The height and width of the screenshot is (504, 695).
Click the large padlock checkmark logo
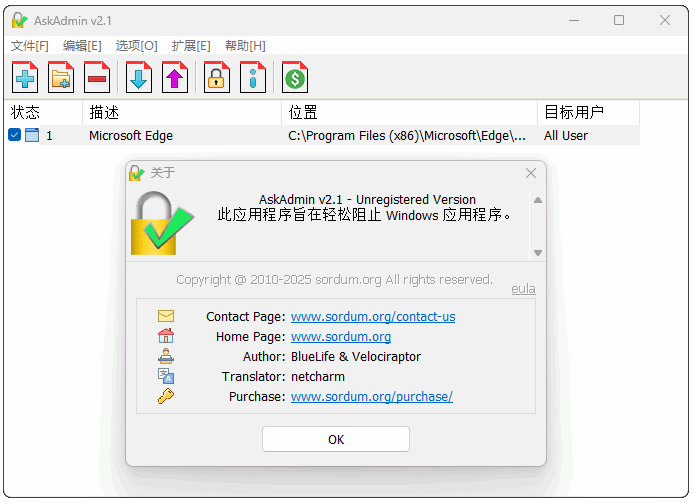162,223
